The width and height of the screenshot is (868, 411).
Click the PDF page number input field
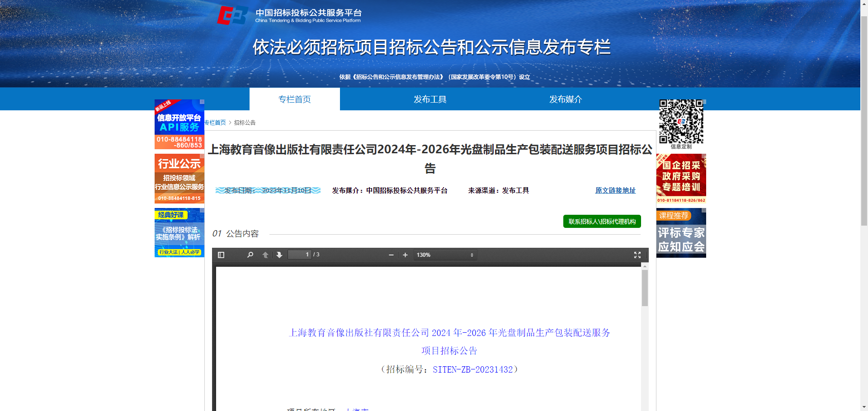(x=300, y=255)
